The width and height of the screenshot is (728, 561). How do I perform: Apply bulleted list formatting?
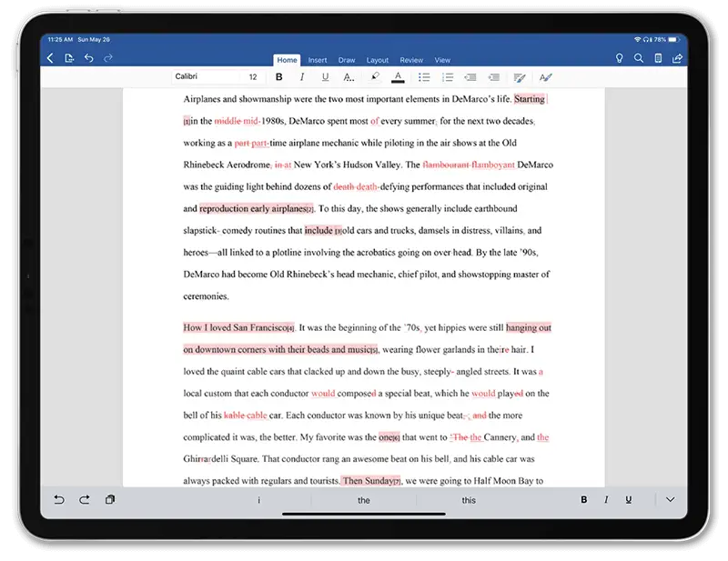pyautogui.click(x=423, y=77)
